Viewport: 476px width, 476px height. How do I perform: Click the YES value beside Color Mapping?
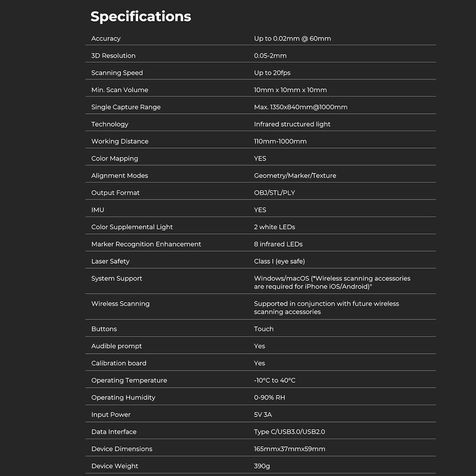pos(260,159)
